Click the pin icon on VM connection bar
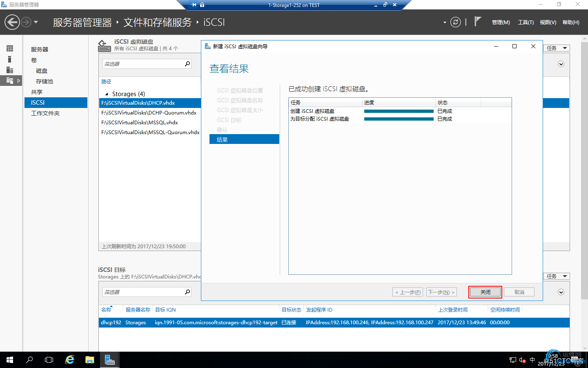Screen dimensions: 588x368 coord(194,5)
